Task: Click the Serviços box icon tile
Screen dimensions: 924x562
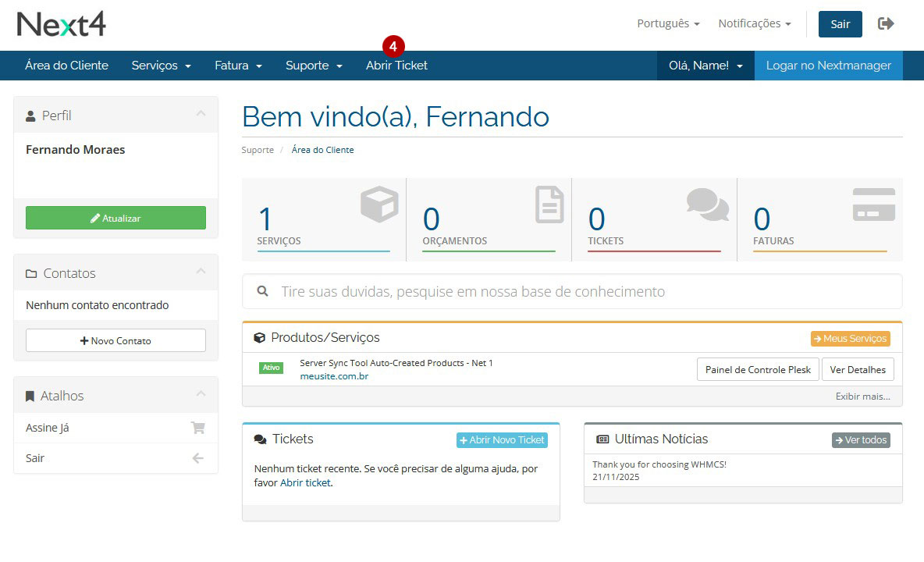Action: pos(379,205)
